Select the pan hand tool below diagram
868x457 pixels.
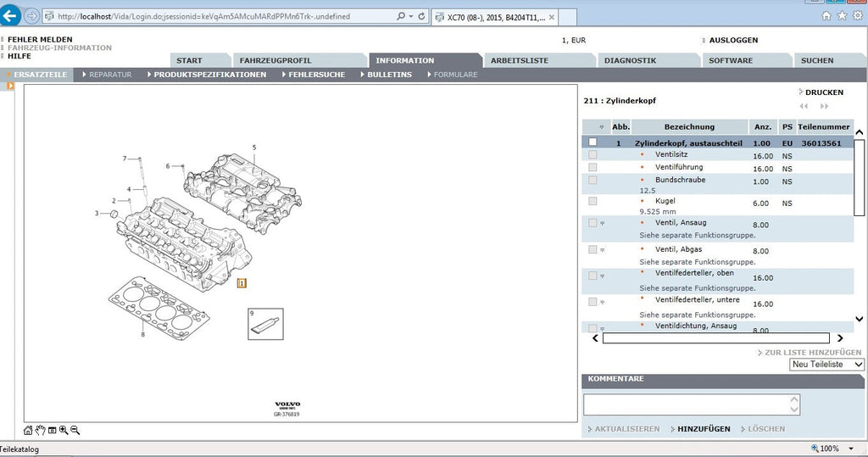40,431
